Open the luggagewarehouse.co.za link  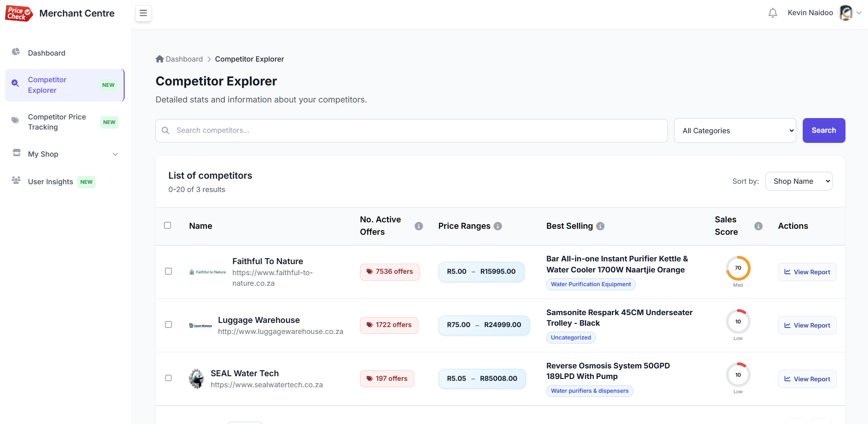[280, 332]
